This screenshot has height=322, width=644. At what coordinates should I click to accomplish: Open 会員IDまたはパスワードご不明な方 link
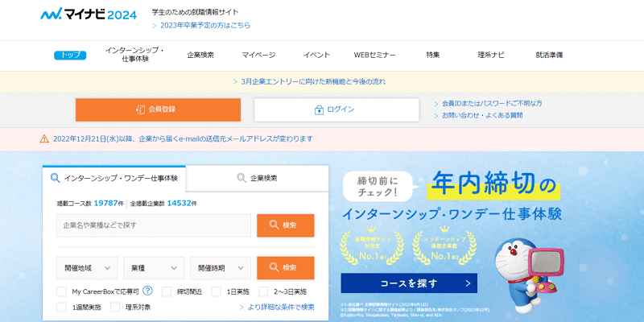(492, 104)
